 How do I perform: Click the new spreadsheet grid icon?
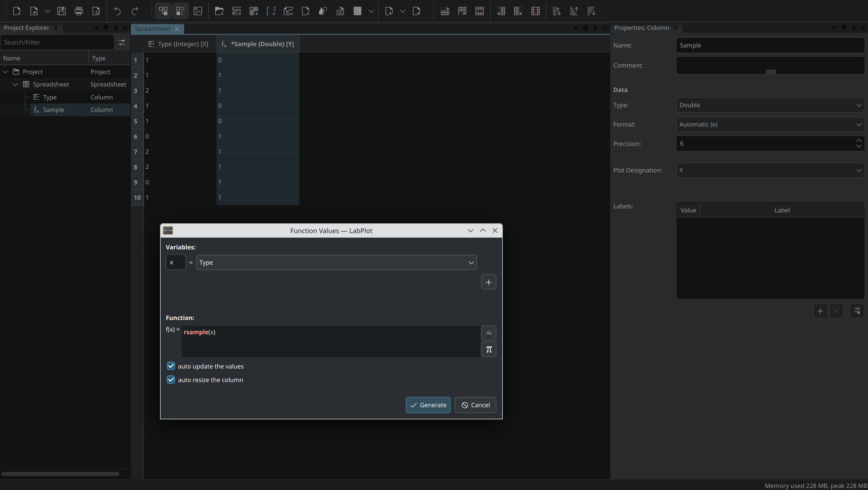tap(254, 11)
